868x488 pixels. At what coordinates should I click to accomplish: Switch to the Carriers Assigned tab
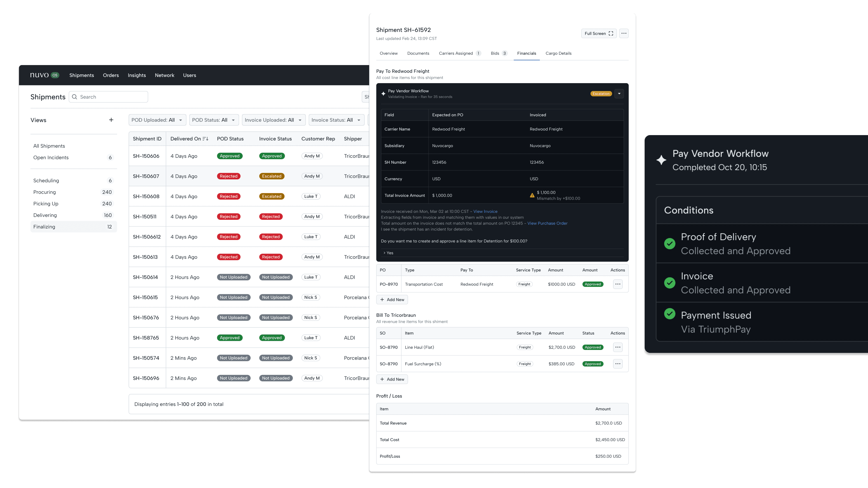coord(460,53)
